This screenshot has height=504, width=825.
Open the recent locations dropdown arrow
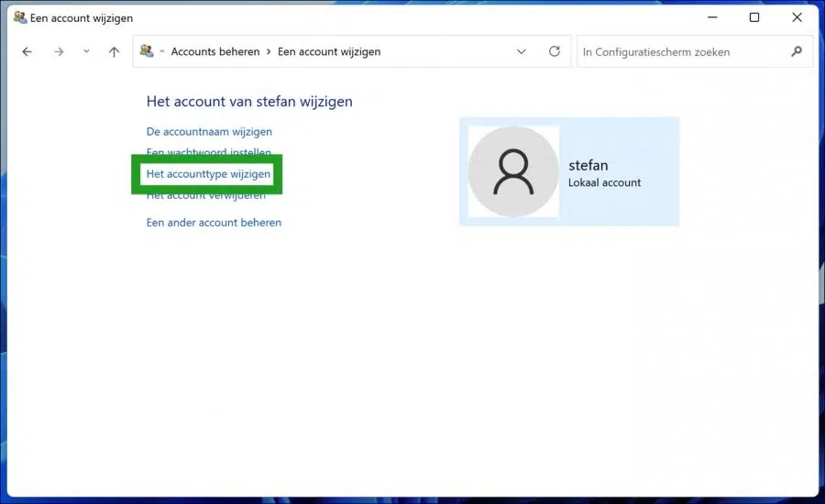coord(86,51)
